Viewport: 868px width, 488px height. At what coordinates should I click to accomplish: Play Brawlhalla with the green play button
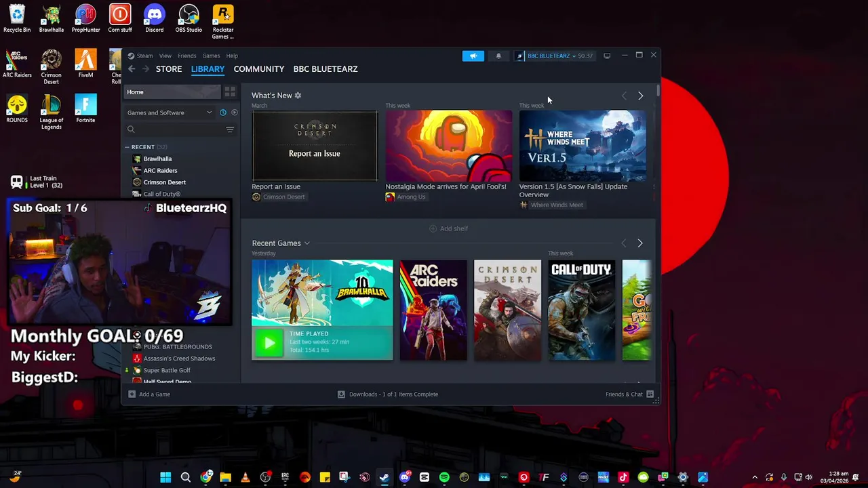pos(269,343)
